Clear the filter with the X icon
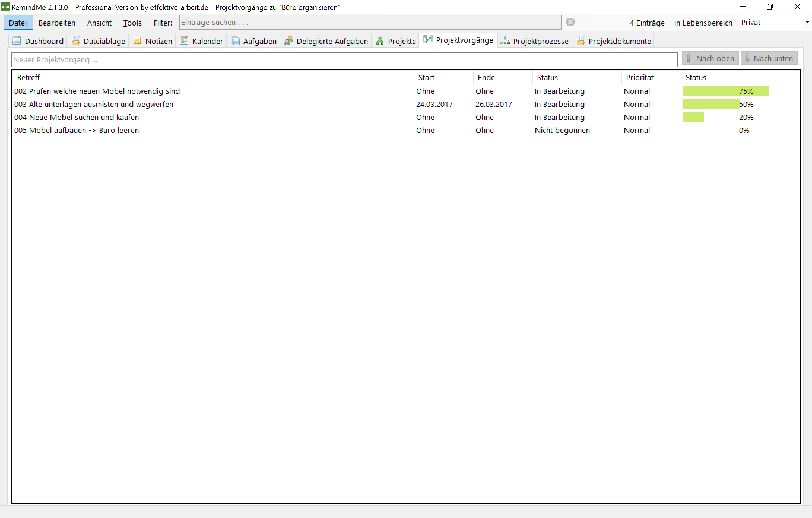The width and height of the screenshot is (812, 518). (570, 22)
